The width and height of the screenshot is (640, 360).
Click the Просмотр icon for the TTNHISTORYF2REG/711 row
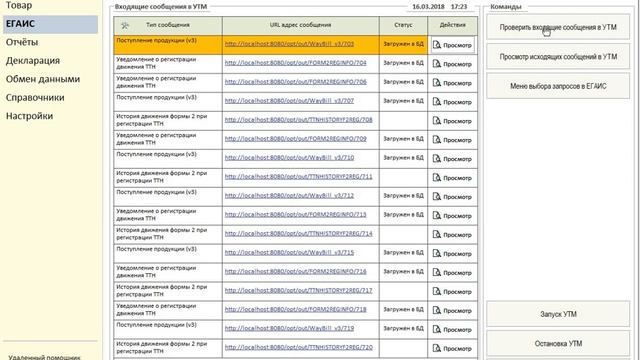click(437, 178)
